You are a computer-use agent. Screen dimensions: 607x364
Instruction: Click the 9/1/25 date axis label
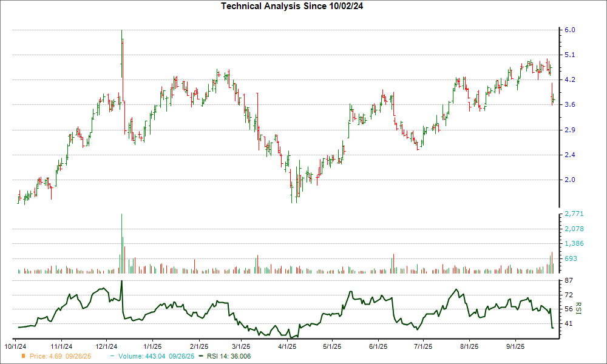pos(515,345)
